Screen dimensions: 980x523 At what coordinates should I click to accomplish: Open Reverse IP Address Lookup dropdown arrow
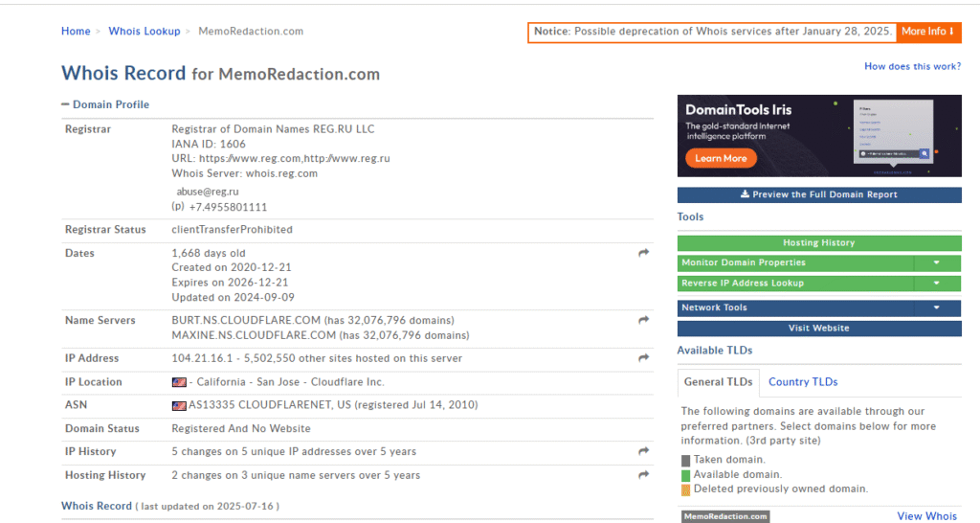[x=936, y=284]
